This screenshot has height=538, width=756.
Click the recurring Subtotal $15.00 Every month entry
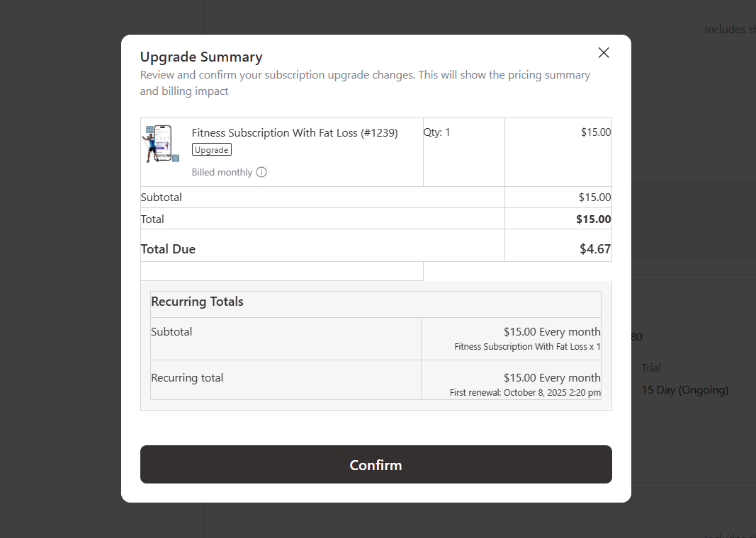coord(552,331)
